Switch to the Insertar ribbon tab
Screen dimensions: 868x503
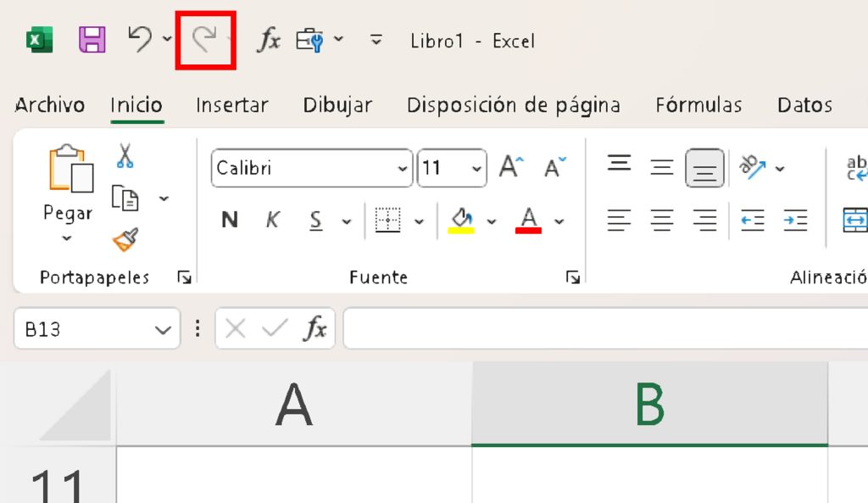[231, 105]
